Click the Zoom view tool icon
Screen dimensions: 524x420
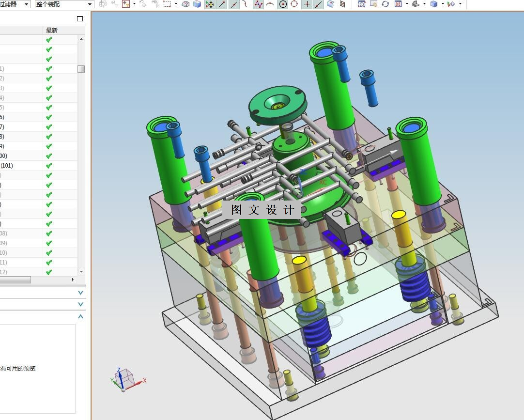pyautogui.click(x=362, y=4)
